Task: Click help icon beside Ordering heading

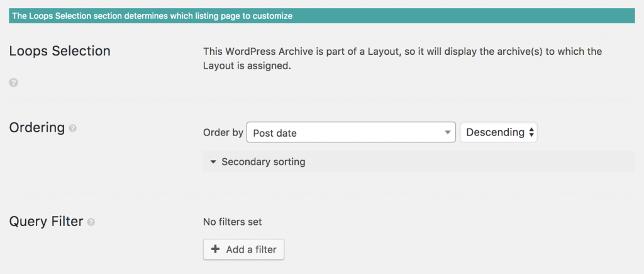Action: click(73, 128)
